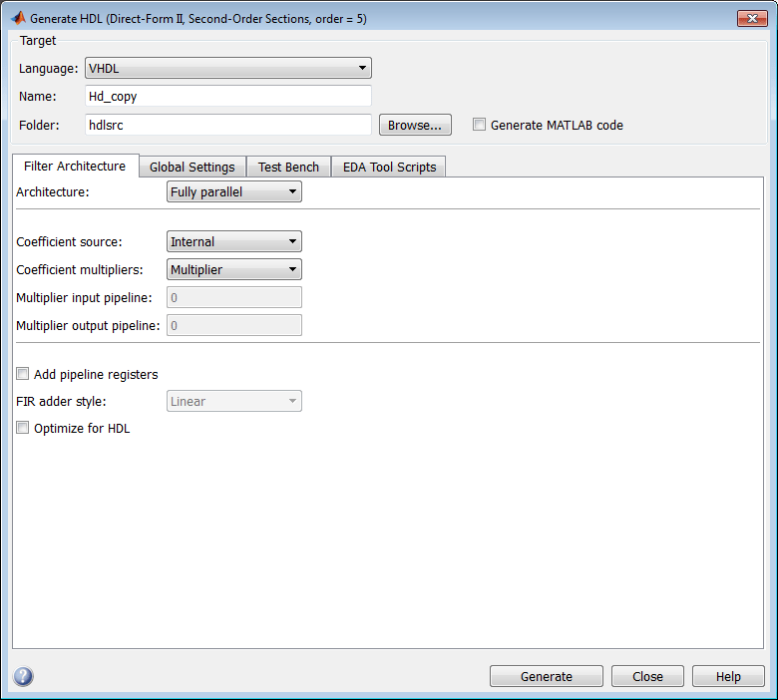Click the MATLAB logo in title bar

click(18, 18)
